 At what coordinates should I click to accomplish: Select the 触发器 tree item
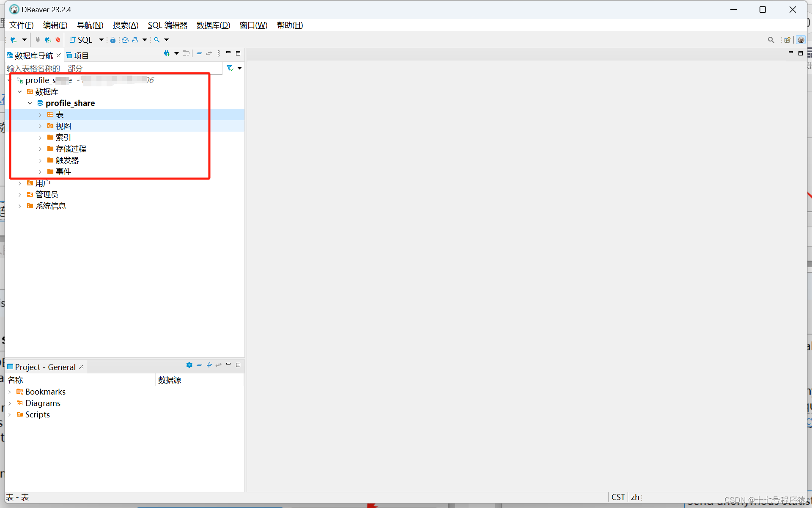[67, 160]
